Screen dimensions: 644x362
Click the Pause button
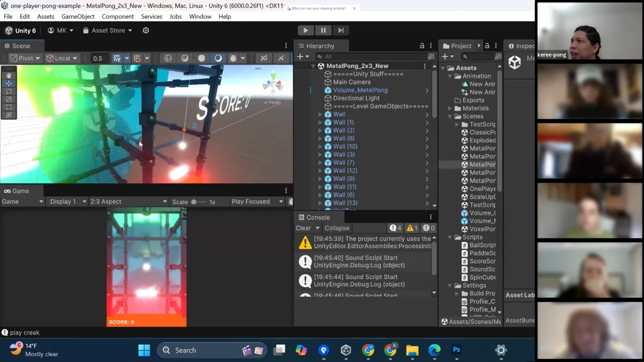[x=323, y=31]
